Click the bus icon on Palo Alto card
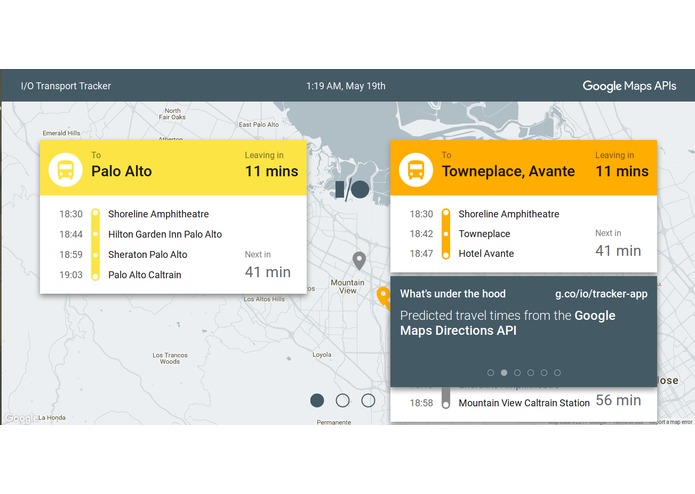This screenshot has height=494, width=695. [x=66, y=170]
